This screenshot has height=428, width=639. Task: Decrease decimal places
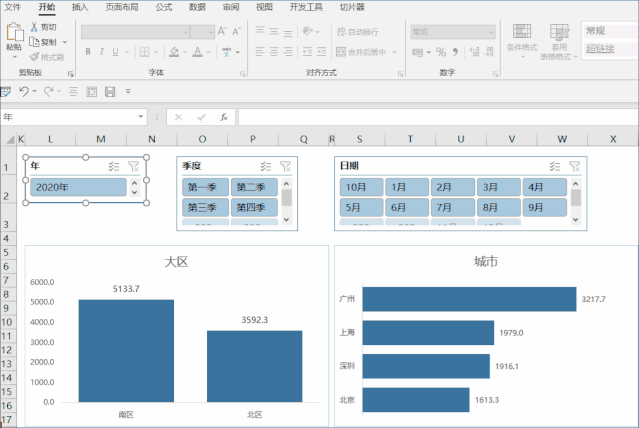(x=489, y=52)
